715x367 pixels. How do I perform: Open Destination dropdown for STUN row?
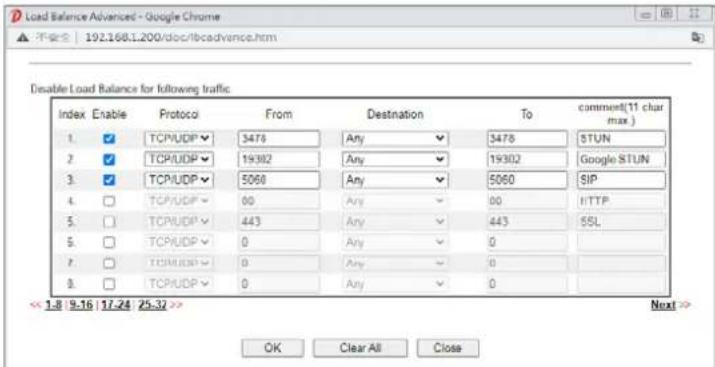[395, 139]
